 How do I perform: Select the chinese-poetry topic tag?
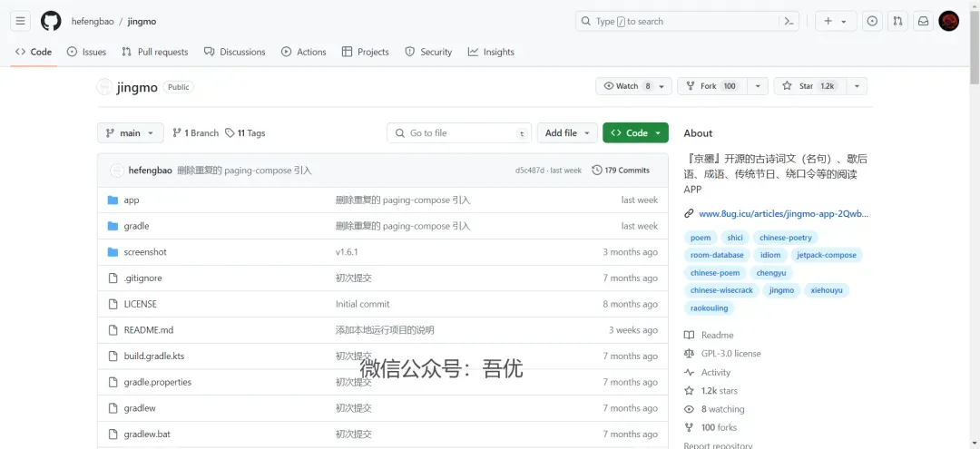coord(786,238)
